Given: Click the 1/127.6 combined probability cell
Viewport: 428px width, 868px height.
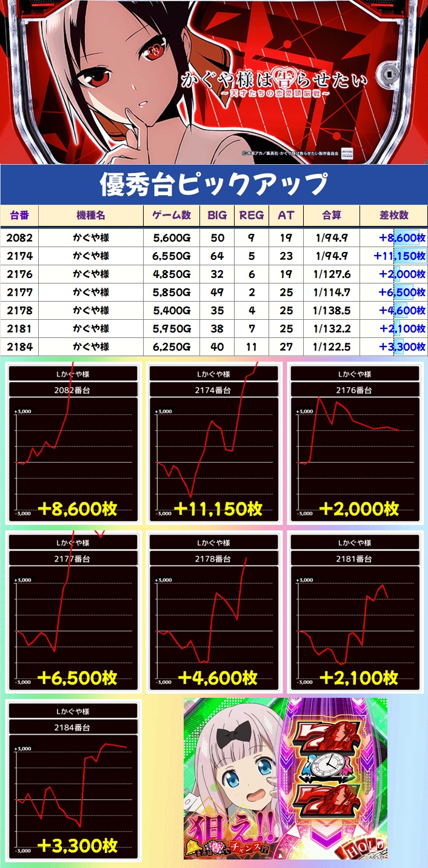Looking at the screenshot, I should tap(332, 274).
